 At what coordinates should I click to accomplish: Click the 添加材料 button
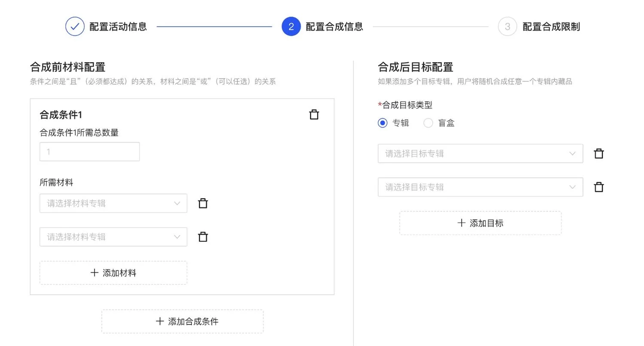pyautogui.click(x=113, y=272)
